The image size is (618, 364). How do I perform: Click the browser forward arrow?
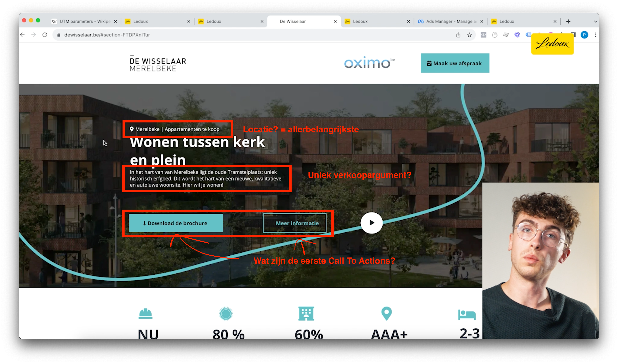coord(34,35)
